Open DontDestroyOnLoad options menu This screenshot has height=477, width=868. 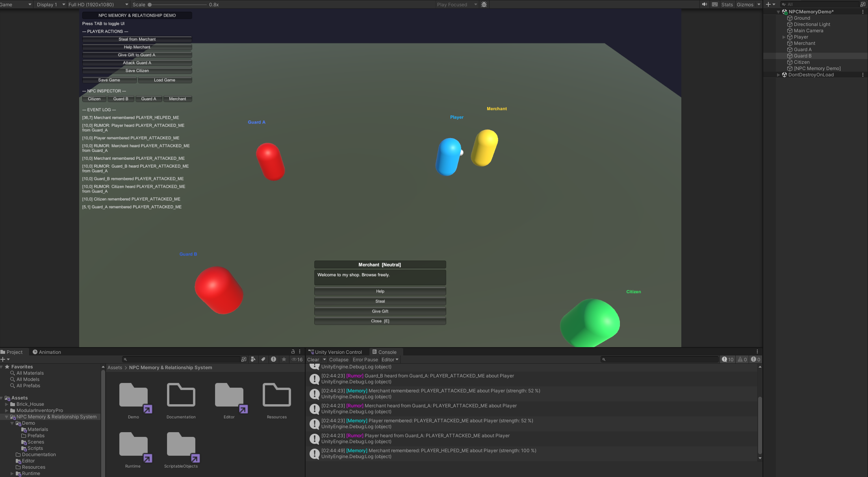point(863,75)
